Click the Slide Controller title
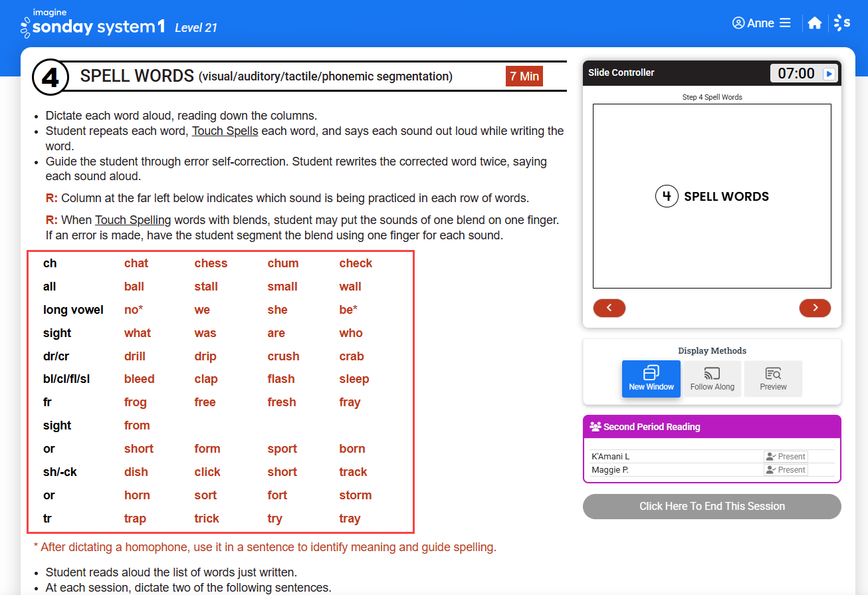The height and width of the screenshot is (595, 868). (621, 72)
